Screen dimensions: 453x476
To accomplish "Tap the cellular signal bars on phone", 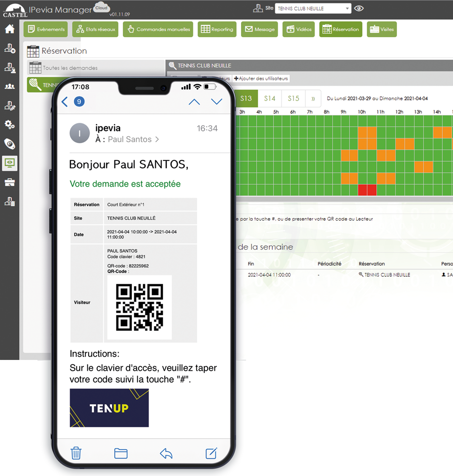I will click(x=186, y=87).
